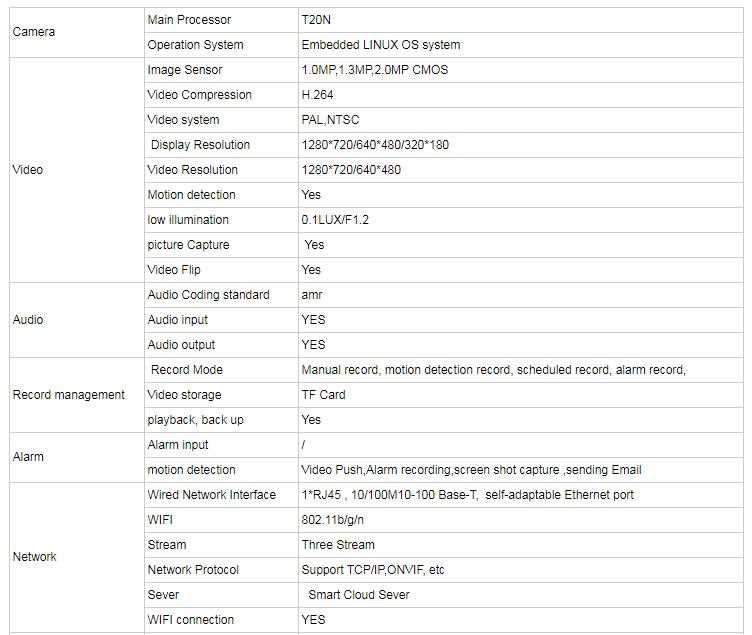
Task: Click the "playback, back up" label
Action: [x=195, y=420]
